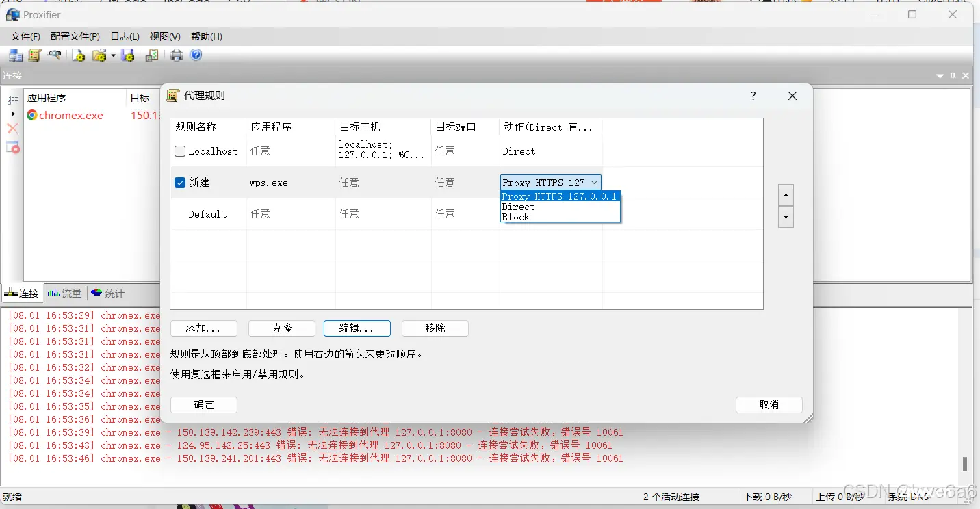Click 添加... button
The height and width of the screenshot is (509, 980).
(203, 328)
